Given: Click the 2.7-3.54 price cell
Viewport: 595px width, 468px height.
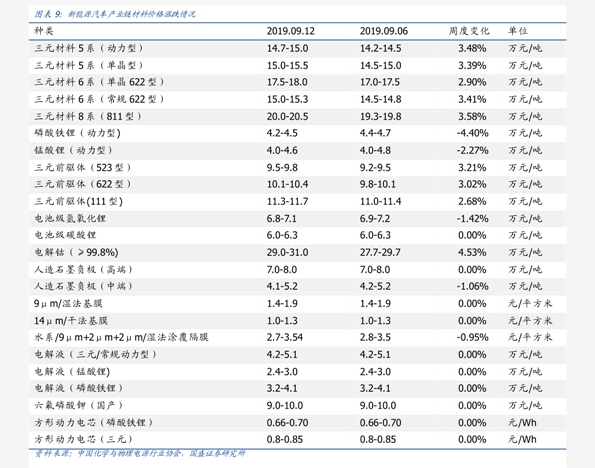Looking at the screenshot, I should pos(285,337).
